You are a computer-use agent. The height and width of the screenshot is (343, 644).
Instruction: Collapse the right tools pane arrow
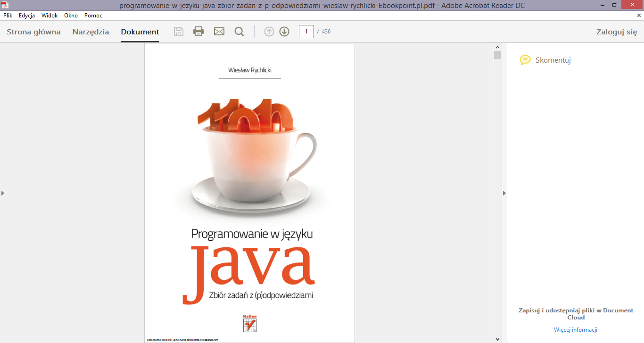(x=504, y=193)
